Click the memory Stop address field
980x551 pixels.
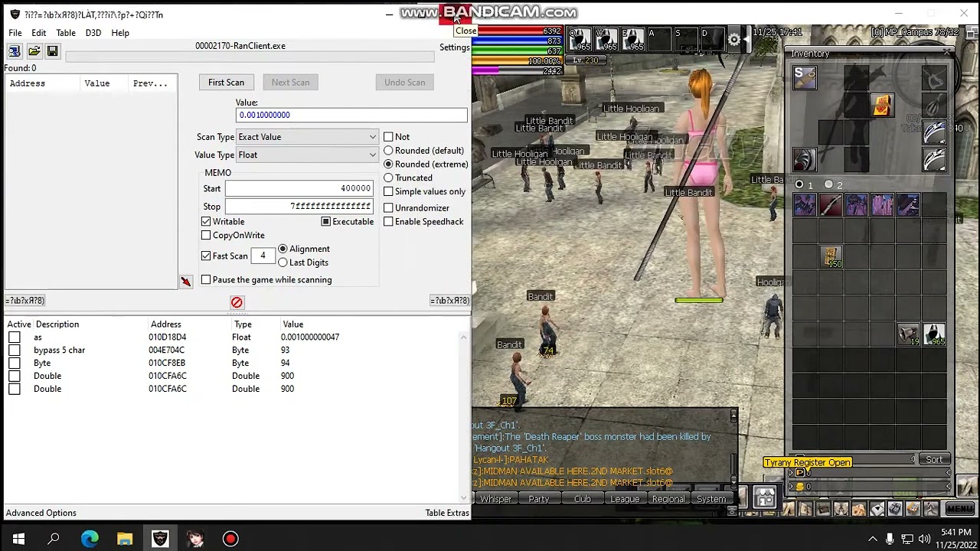click(299, 207)
